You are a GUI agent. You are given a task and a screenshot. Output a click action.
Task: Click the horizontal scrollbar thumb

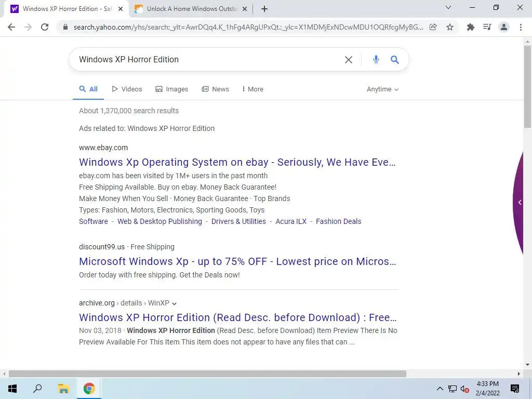207,374
